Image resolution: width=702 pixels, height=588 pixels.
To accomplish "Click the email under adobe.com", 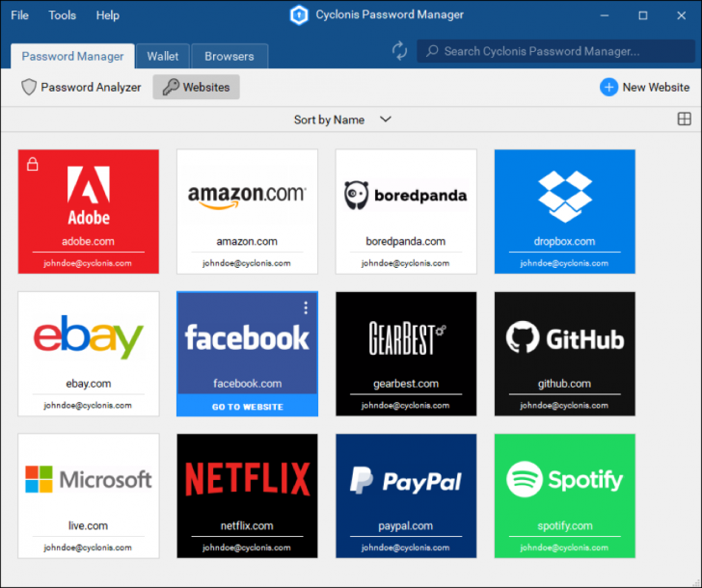I will click(x=88, y=263).
